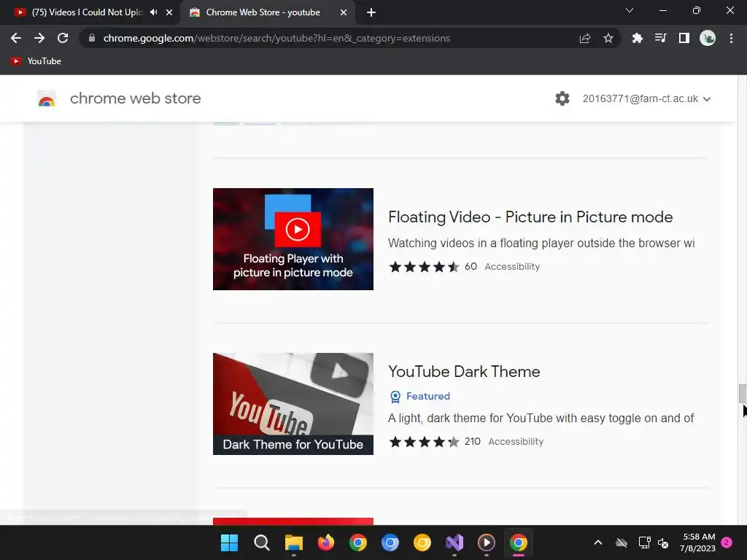Open the YouTube Dark Theme thumbnail
This screenshot has height=560, width=747.
point(293,404)
